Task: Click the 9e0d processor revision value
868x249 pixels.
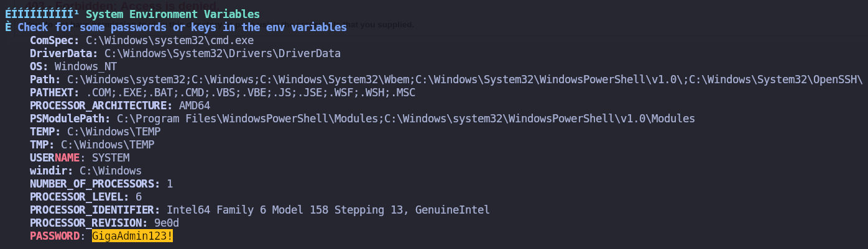Action: (166, 223)
